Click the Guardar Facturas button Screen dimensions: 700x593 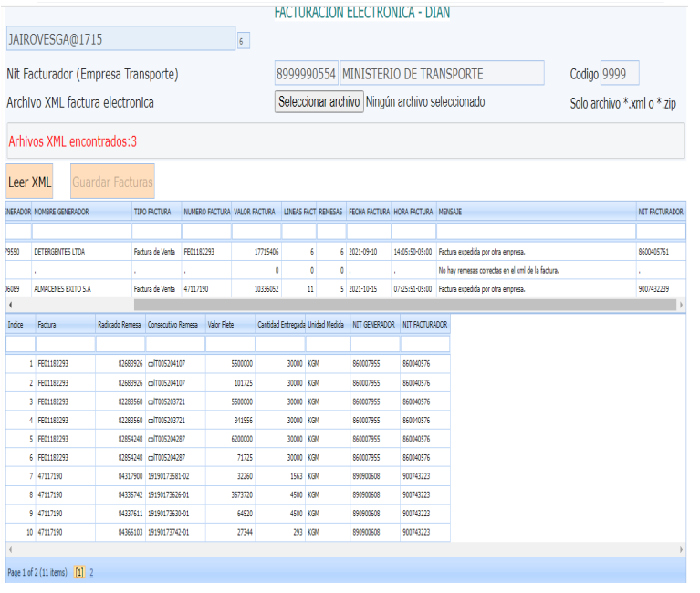(112, 182)
